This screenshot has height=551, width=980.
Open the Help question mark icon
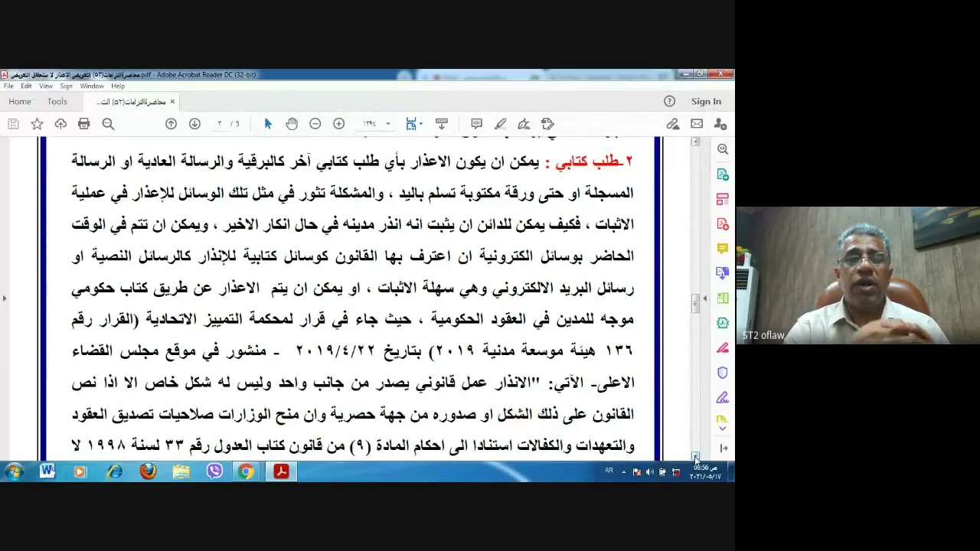[669, 101]
